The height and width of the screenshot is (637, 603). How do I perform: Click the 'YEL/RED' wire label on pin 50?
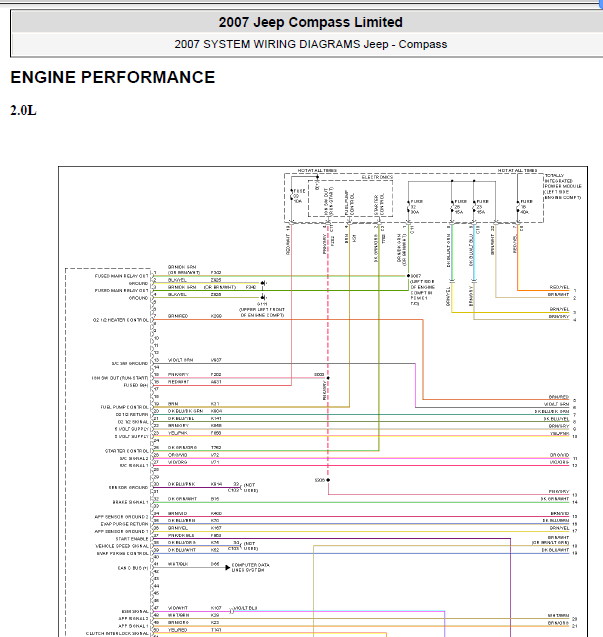178,630
